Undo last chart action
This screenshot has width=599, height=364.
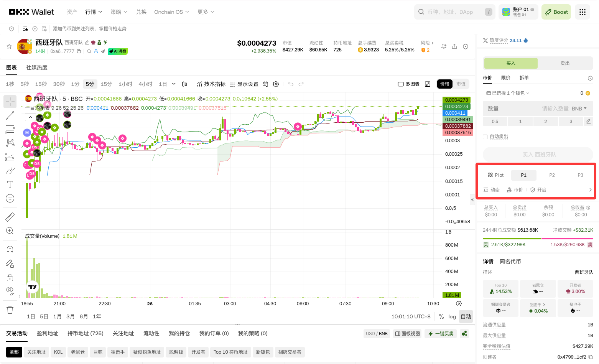click(291, 84)
